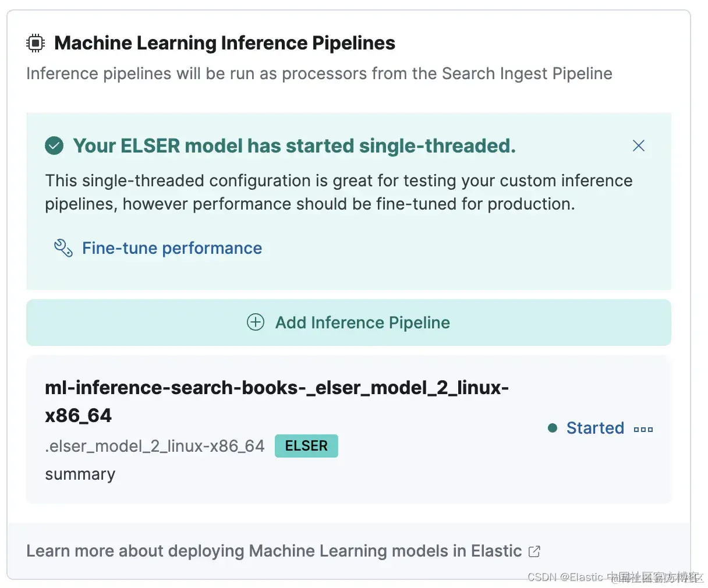Open the Learn more about deploying models link
The height and width of the screenshot is (588, 708).
tap(274, 551)
